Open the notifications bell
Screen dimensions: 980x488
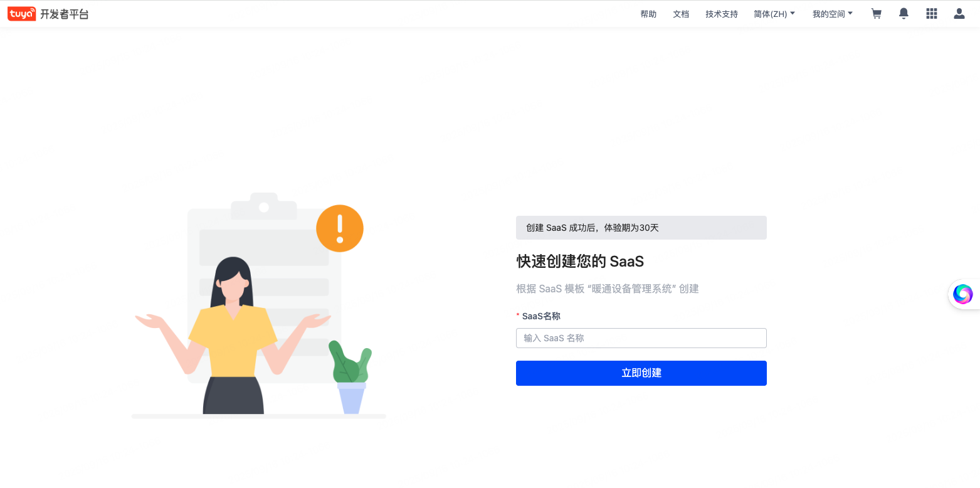(904, 14)
